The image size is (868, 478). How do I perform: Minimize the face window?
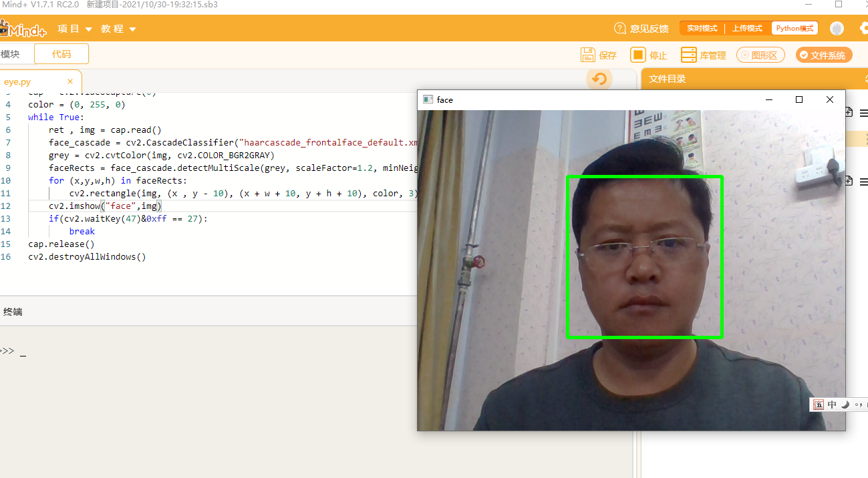point(768,99)
